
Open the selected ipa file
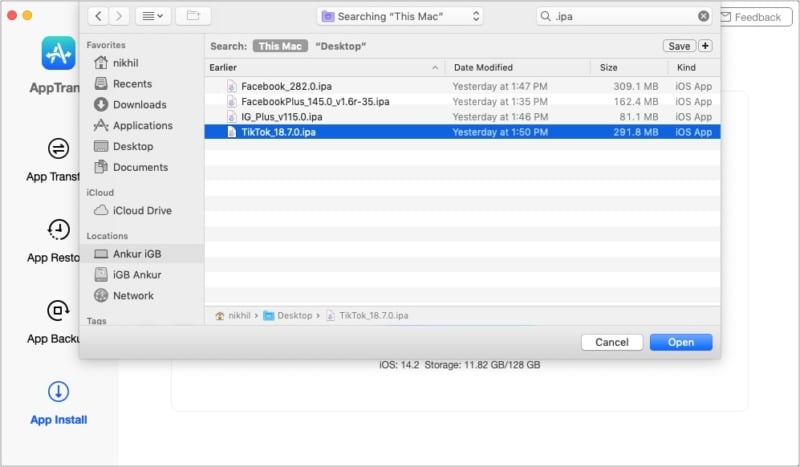(681, 342)
